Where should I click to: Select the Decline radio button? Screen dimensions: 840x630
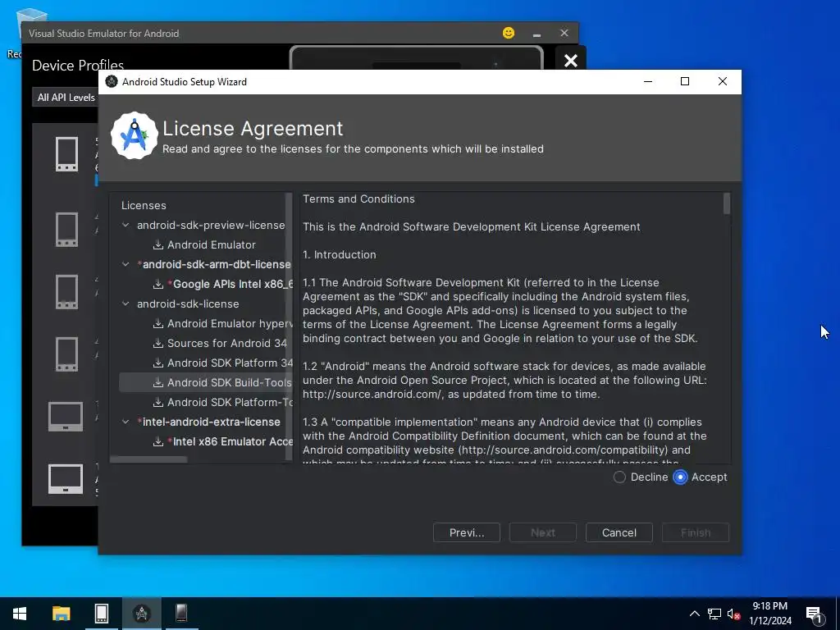click(619, 477)
